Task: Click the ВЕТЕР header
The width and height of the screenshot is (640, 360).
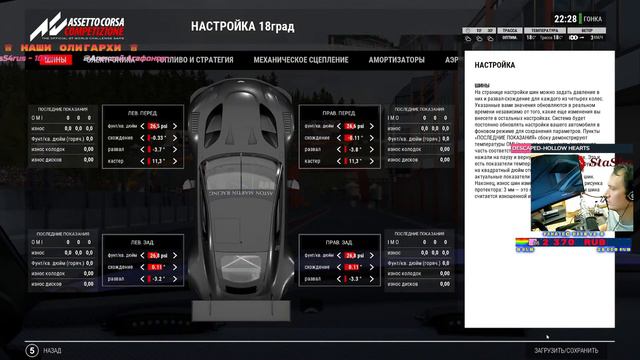Action: [587, 31]
